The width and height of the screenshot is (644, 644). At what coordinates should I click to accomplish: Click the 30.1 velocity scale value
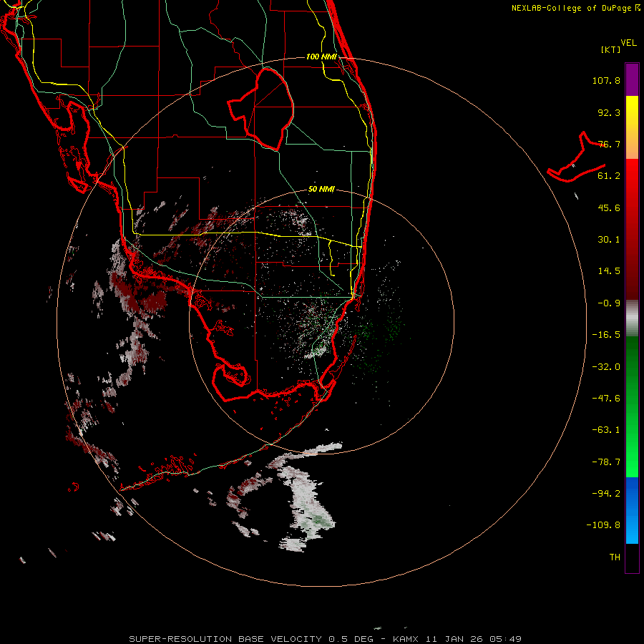(x=609, y=240)
